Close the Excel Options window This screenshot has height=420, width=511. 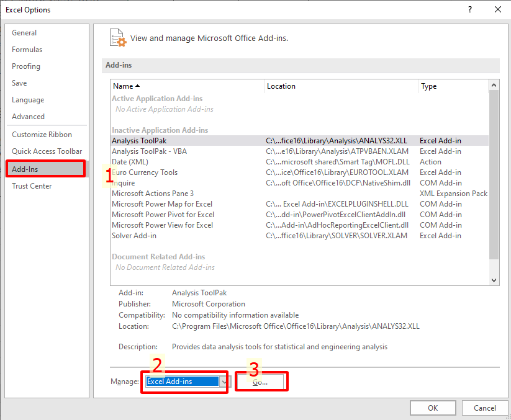point(497,9)
